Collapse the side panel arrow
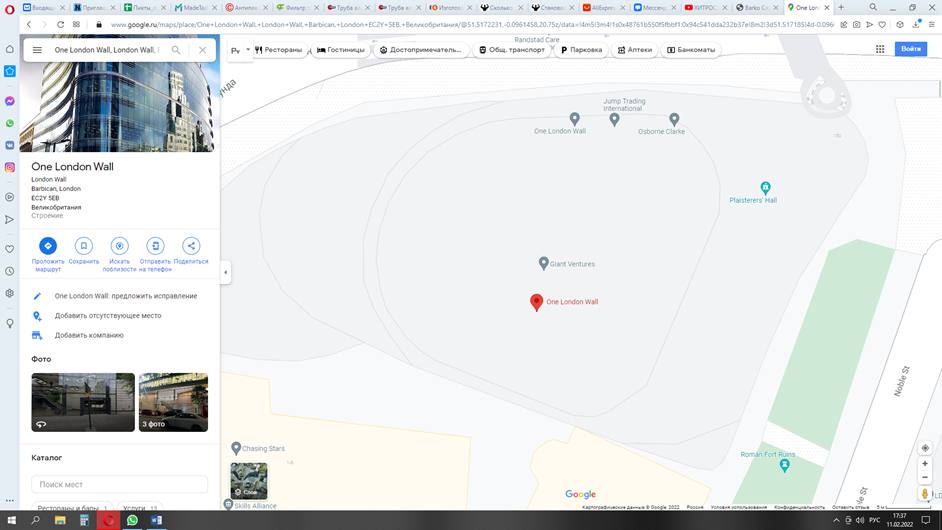The width and height of the screenshot is (942, 530). pos(226,272)
